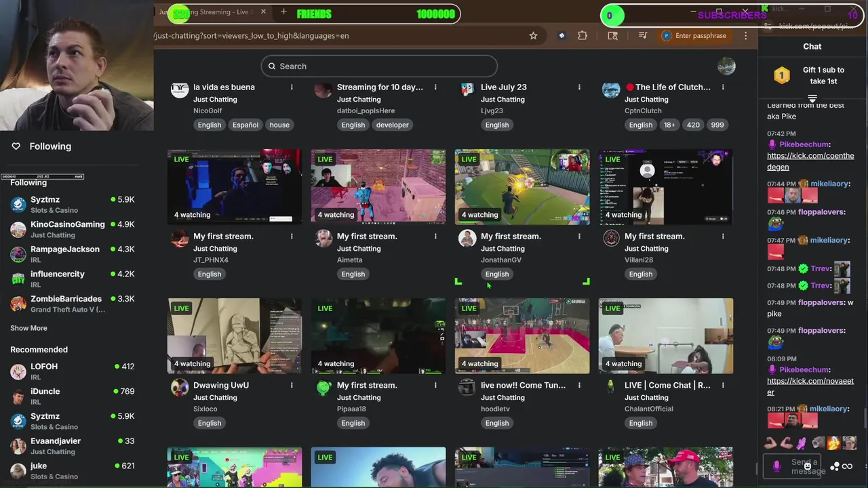The height and width of the screenshot is (488, 868).
Task: Open the emoji picker smiley in chat
Action: [807, 466]
